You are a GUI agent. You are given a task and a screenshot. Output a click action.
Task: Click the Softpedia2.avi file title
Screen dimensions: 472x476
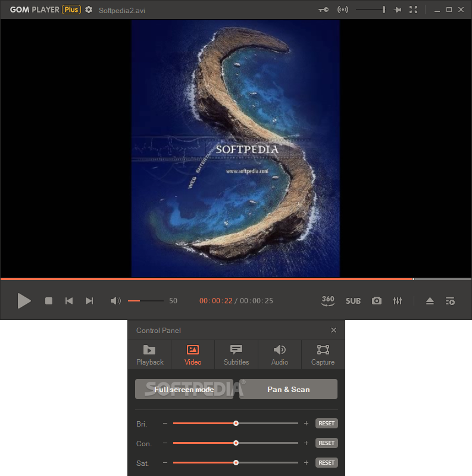pyautogui.click(x=122, y=11)
